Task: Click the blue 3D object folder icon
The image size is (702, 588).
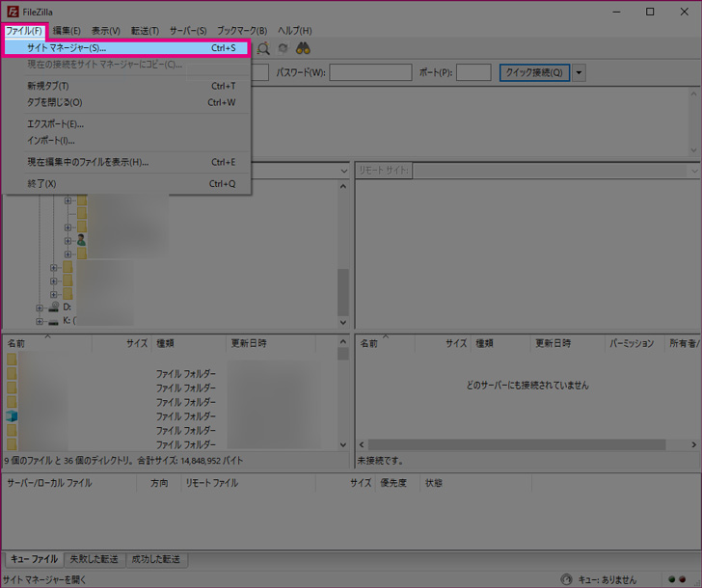Action: pos(13,415)
